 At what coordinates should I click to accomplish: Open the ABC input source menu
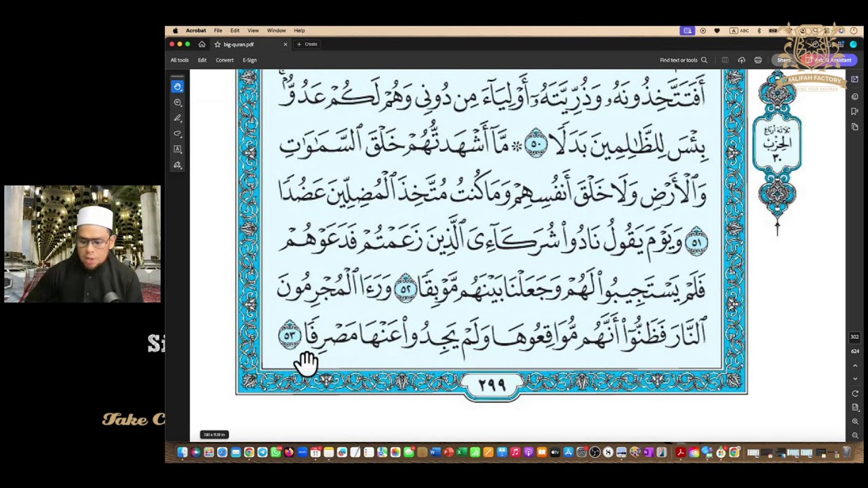coord(739,30)
